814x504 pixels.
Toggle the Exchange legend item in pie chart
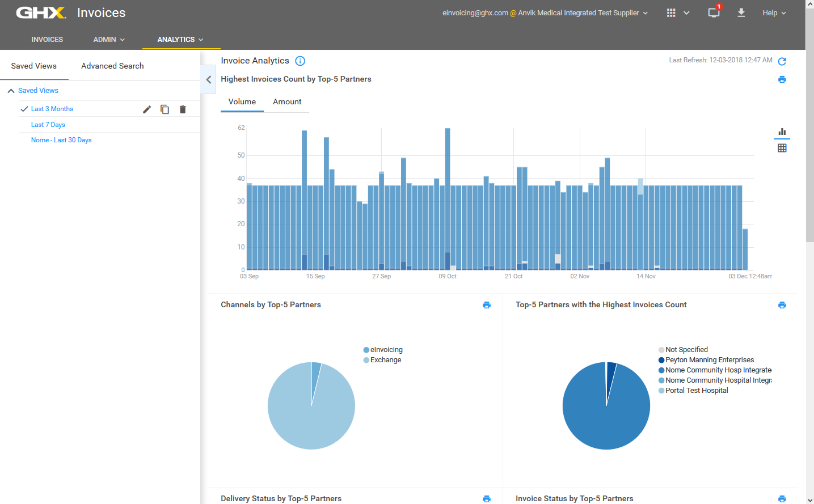385,360
